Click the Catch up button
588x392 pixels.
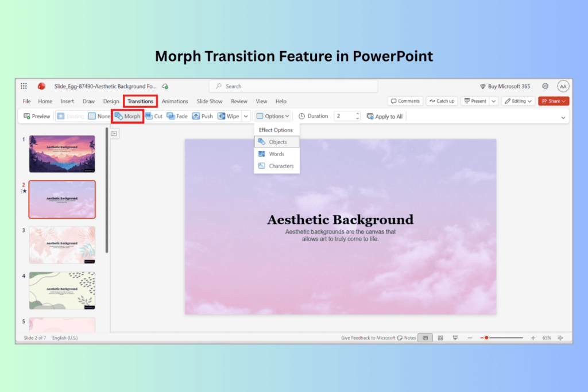[442, 101]
